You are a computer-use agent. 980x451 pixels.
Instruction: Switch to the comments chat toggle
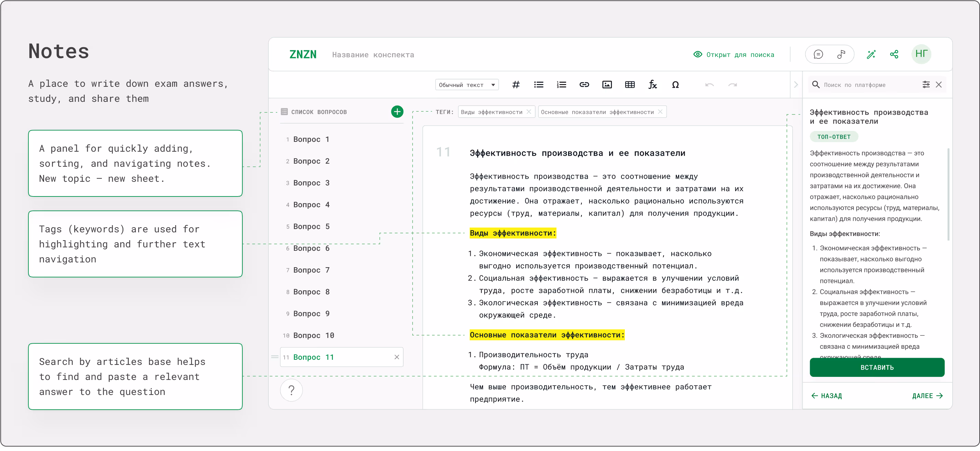pyautogui.click(x=818, y=54)
